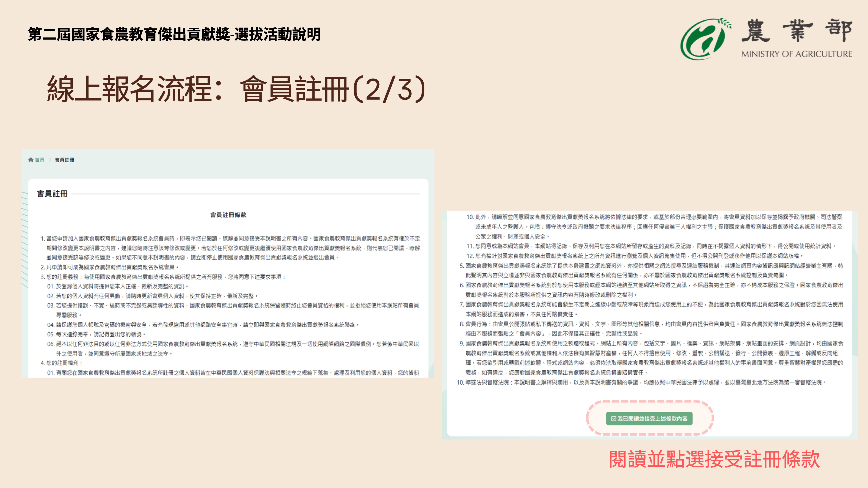Click item 10 starting 此外，請瞭解並同意

coord(654,227)
